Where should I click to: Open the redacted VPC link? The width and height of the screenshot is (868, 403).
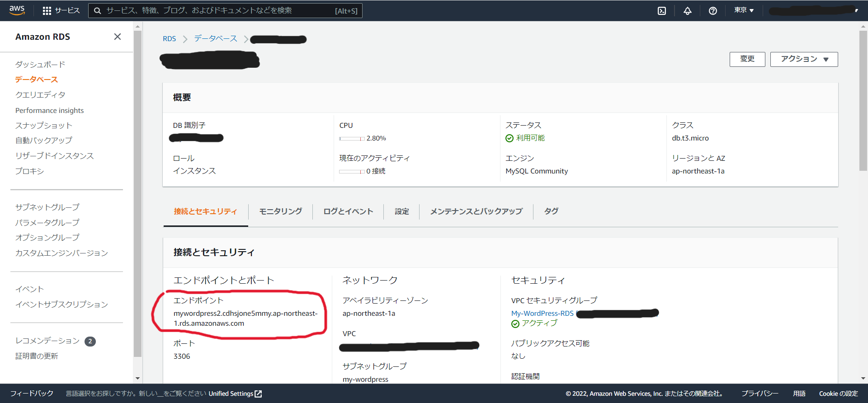pyautogui.click(x=409, y=347)
